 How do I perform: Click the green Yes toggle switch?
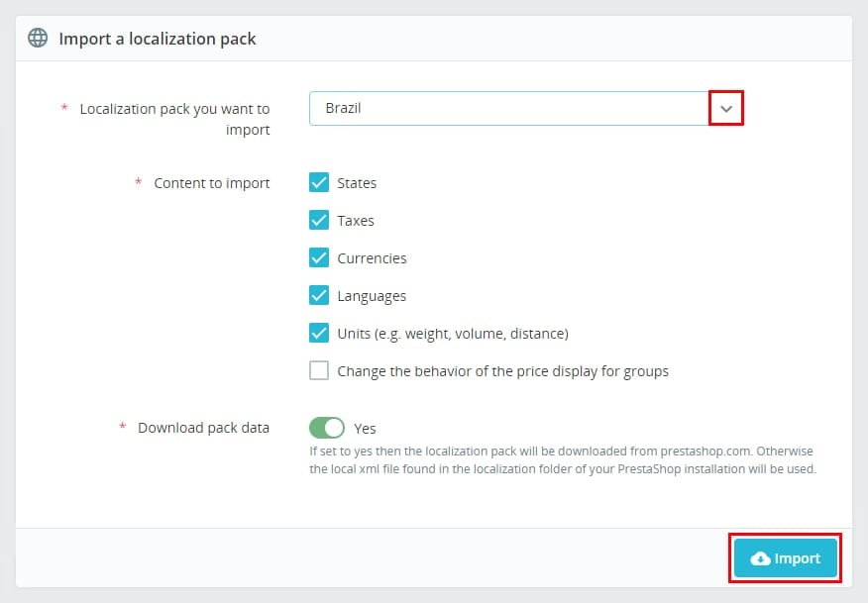pos(326,428)
